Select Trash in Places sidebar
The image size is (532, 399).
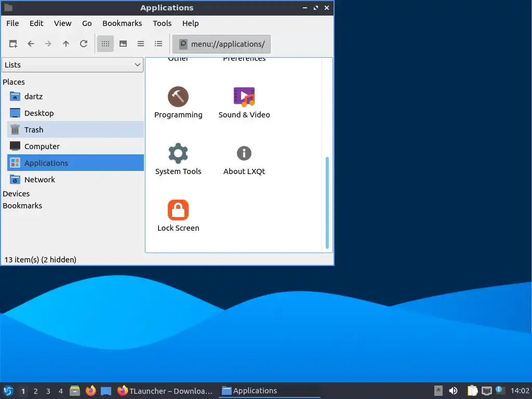[75, 129]
